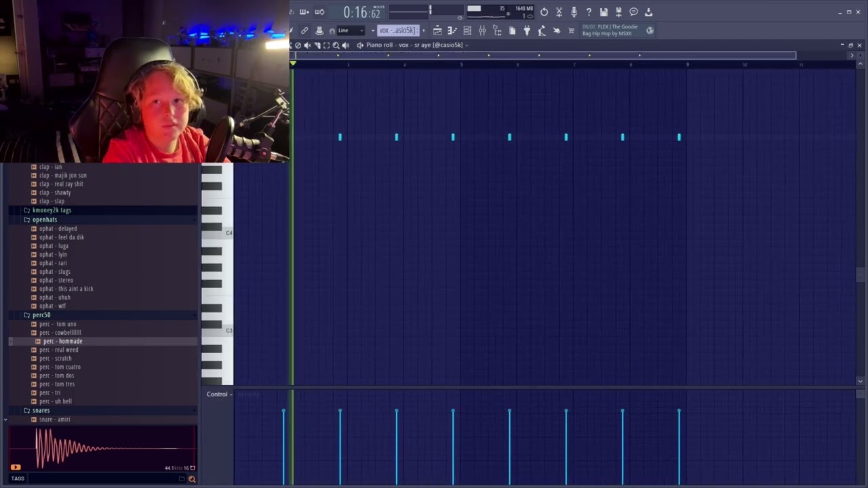Add a new pattern with plus button
Screen dimensions: 868x488
click(x=424, y=30)
